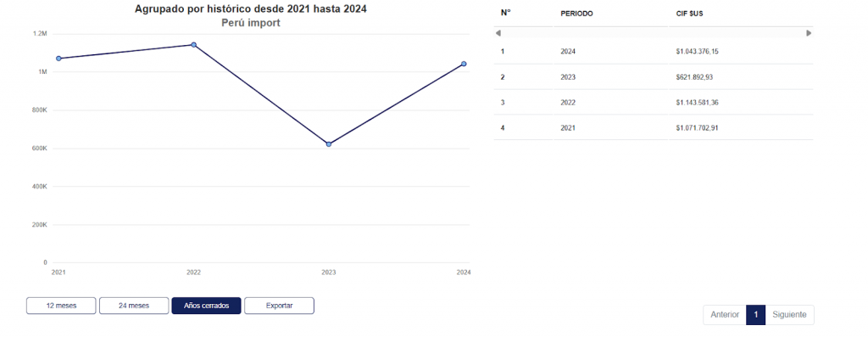Click the Exportar button

(279, 306)
